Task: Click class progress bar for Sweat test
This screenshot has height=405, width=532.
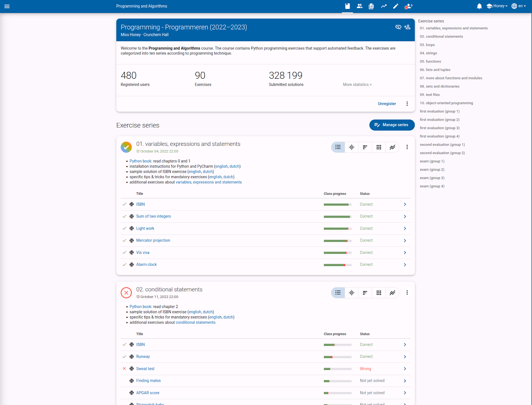Action: pyautogui.click(x=337, y=369)
